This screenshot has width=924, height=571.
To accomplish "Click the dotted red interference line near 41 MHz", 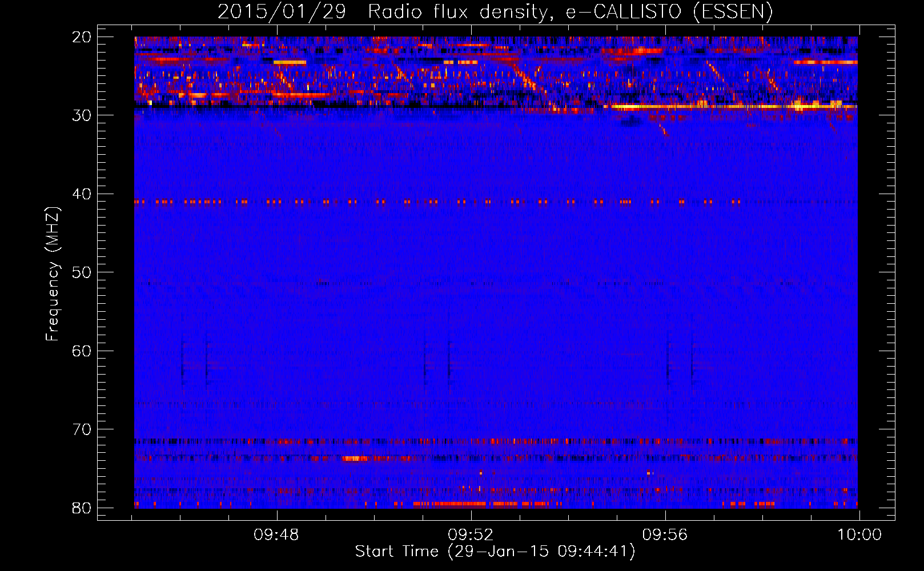I will (437, 202).
